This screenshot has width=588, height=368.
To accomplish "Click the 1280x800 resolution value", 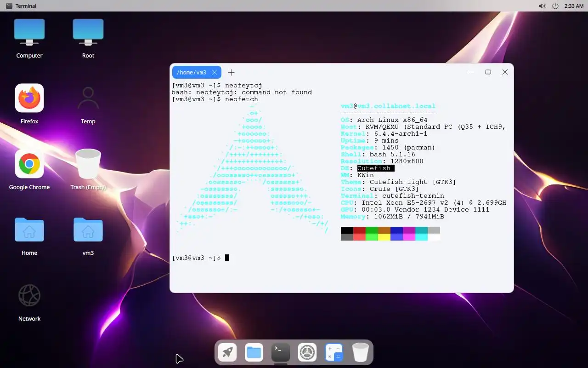I will click(x=407, y=161).
